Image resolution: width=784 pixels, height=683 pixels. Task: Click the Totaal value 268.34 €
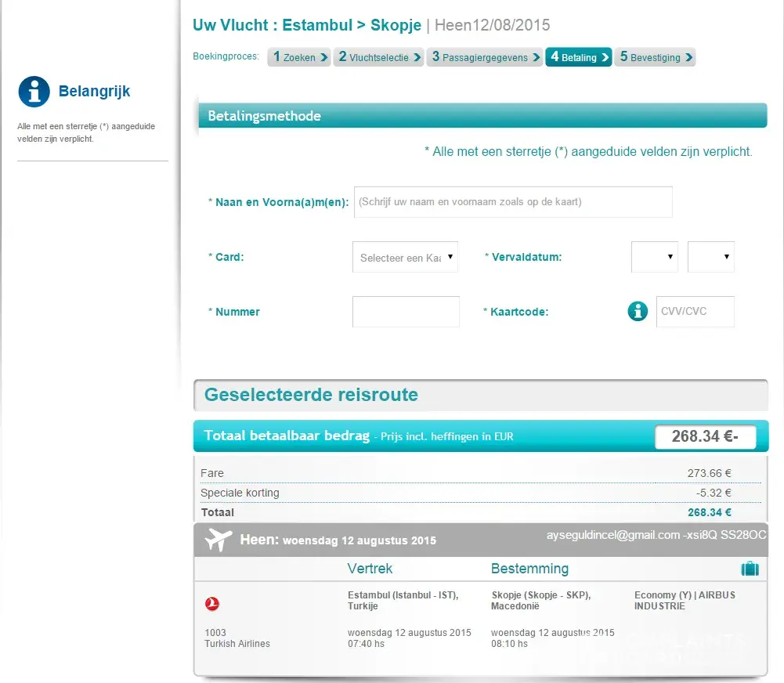[x=709, y=512]
